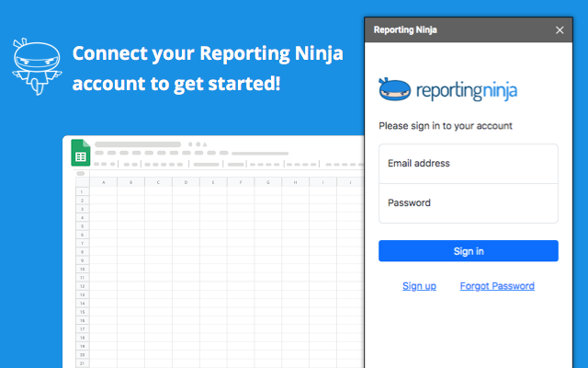588x368 pixels.
Task: Select column G header in spreadsheet
Action: [267, 182]
